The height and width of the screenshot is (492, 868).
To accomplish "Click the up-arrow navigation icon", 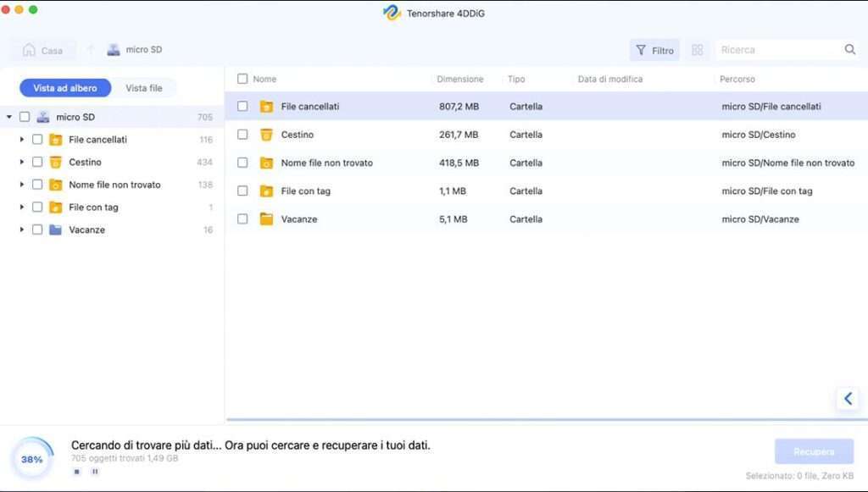I will click(x=90, y=50).
